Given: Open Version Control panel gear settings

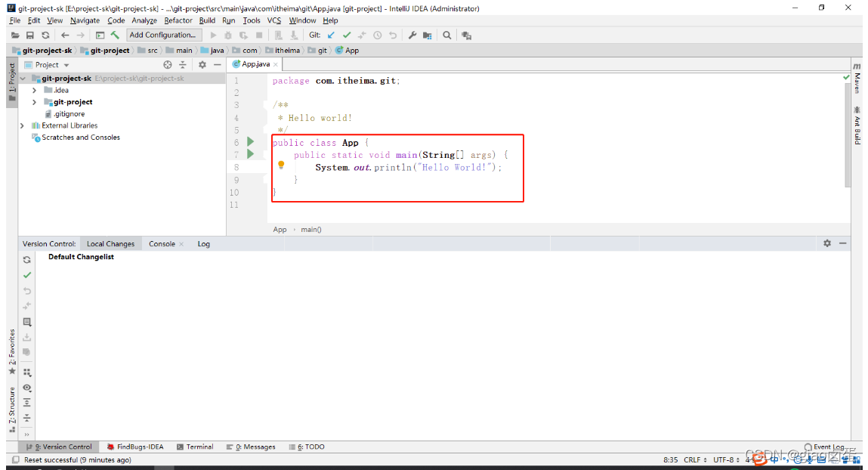Looking at the screenshot, I should point(827,243).
